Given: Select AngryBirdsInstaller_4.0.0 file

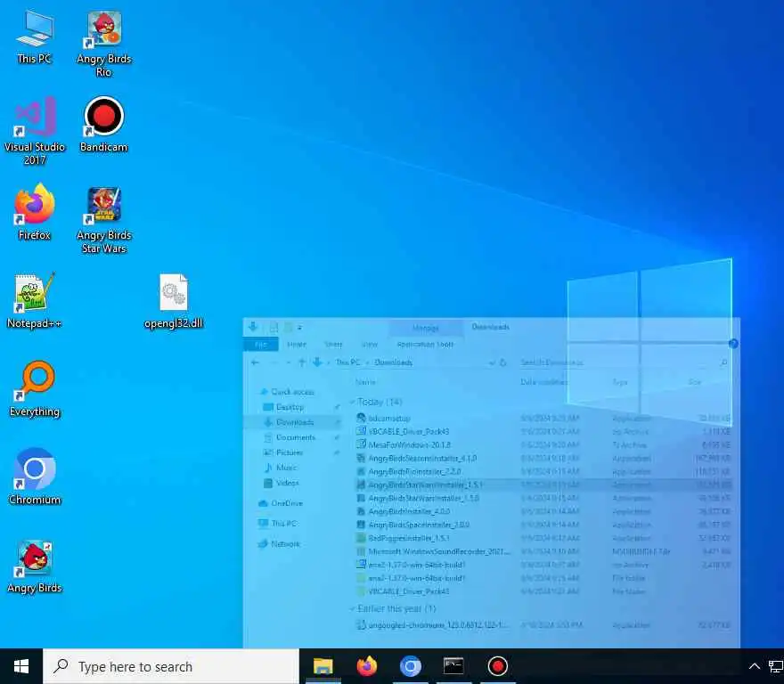Looking at the screenshot, I should (543, 511).
